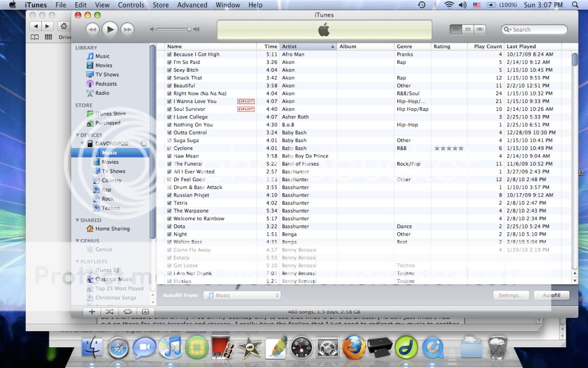
Task: Collapse the SHARED section
Action: [78, 220]
